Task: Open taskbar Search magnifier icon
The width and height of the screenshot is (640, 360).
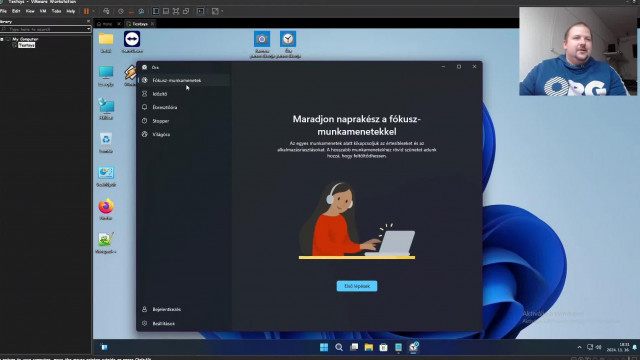Action: [x=339, y=347]
